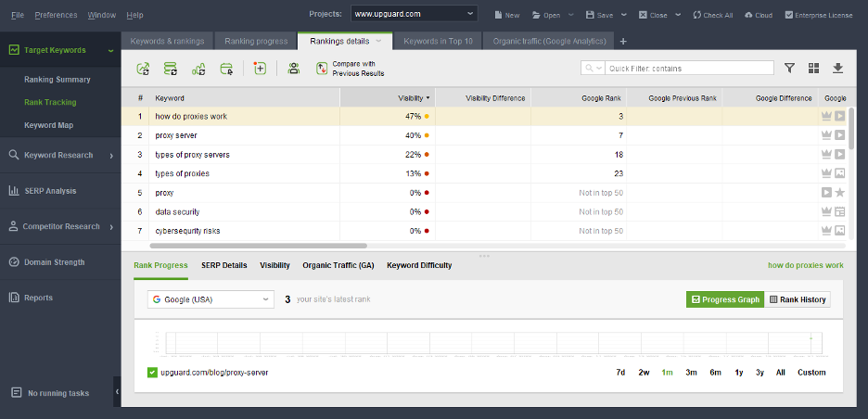The width and height of the screenshot is (868, 419).
Task: Click the Compare with Previous Results icon
Action: (322, 69)
